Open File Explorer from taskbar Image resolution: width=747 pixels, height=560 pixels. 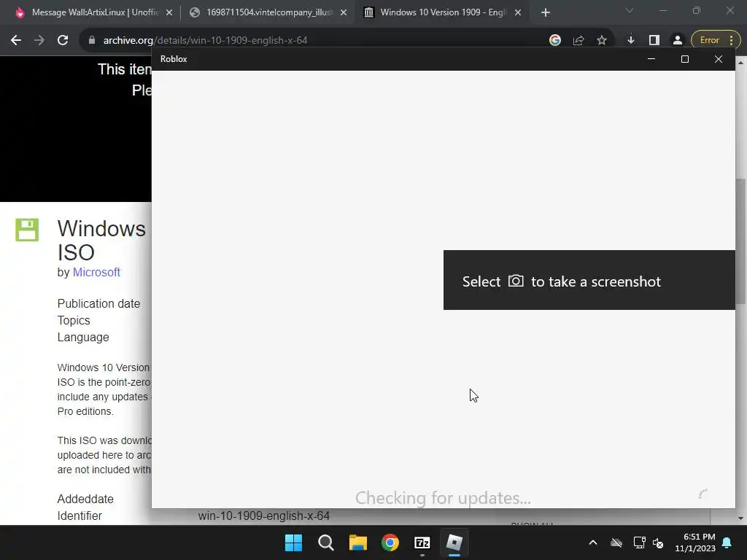click(x=357, y=542)
